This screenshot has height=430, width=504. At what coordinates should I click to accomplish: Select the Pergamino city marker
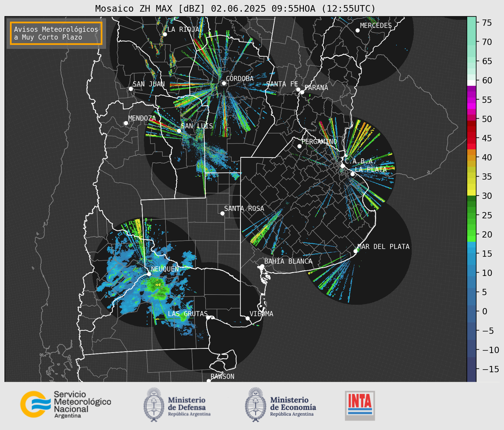(299, 146)
